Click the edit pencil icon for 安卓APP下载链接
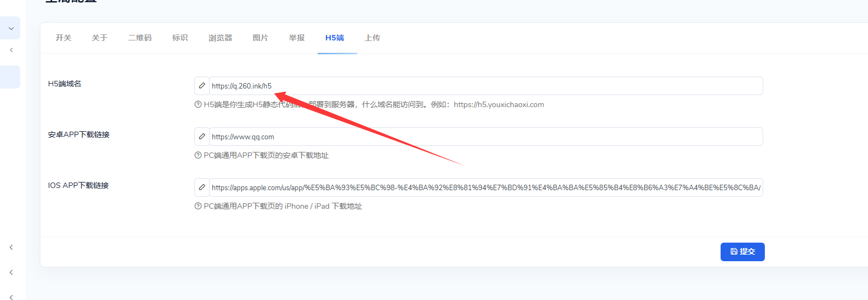 (202, 137)
